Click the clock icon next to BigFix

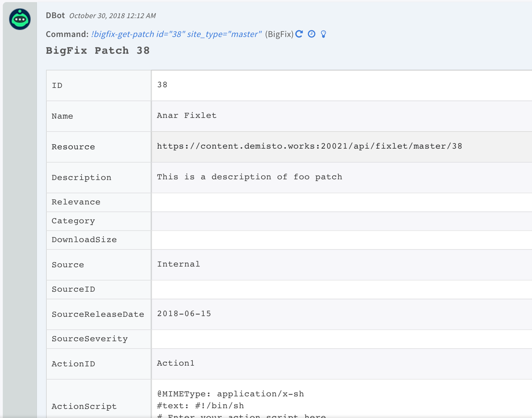pos(311,34)
